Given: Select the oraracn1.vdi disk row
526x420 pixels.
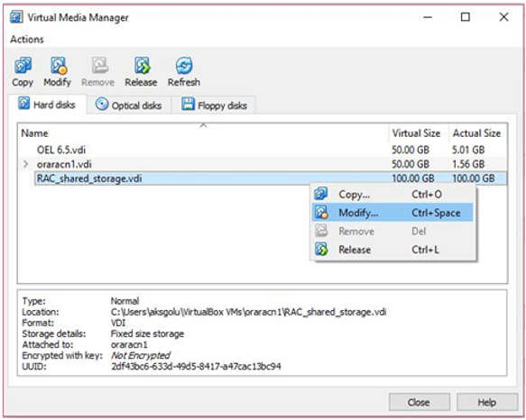Looking at the screenshot, I should tap(263, 164).
